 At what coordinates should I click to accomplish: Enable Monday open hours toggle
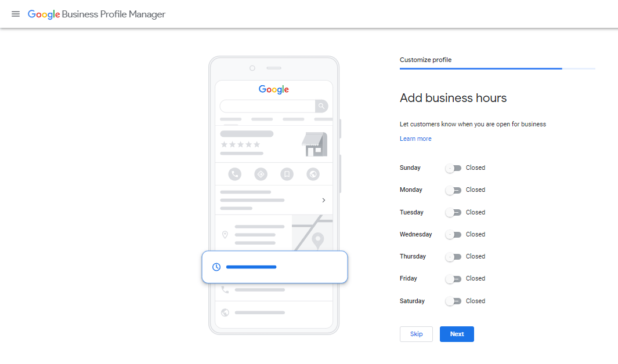[453, 190]
